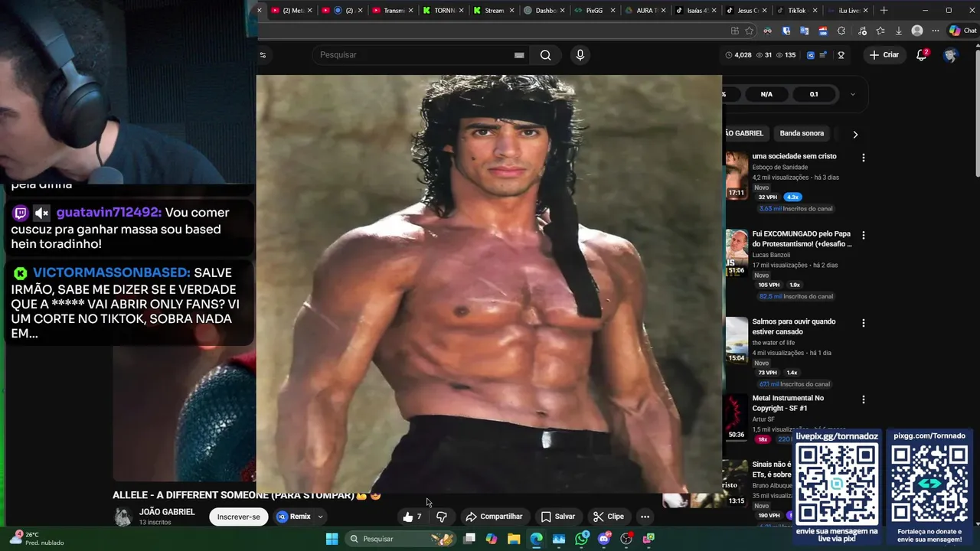Expand the Remix dropdown arrow

point(320,517)
